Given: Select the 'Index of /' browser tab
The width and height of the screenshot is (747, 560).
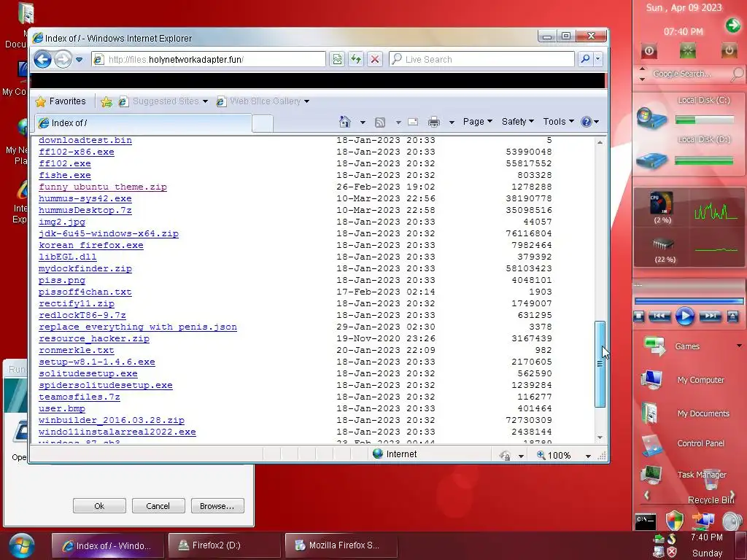Looking at the screenshot, I should tap(142, 122).
